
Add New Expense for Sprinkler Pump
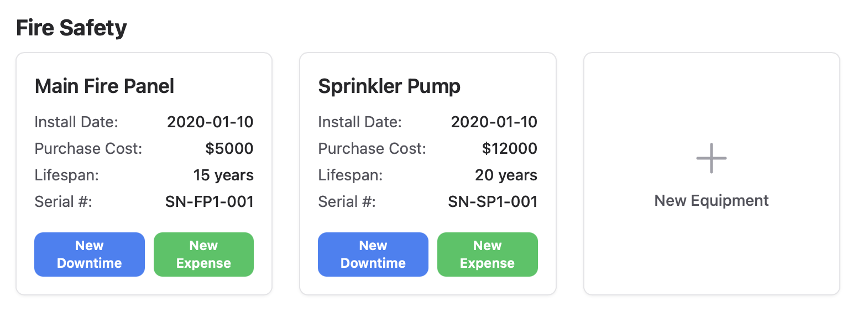487,255
